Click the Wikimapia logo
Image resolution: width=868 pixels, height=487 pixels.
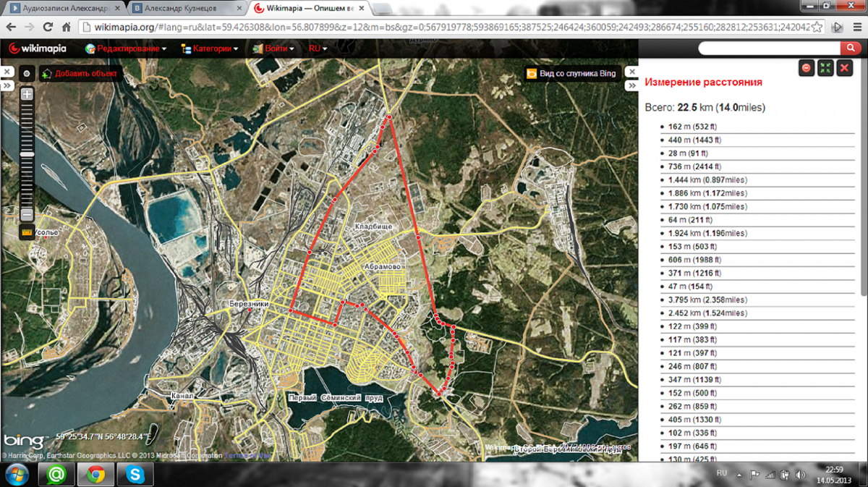(37, 48)
